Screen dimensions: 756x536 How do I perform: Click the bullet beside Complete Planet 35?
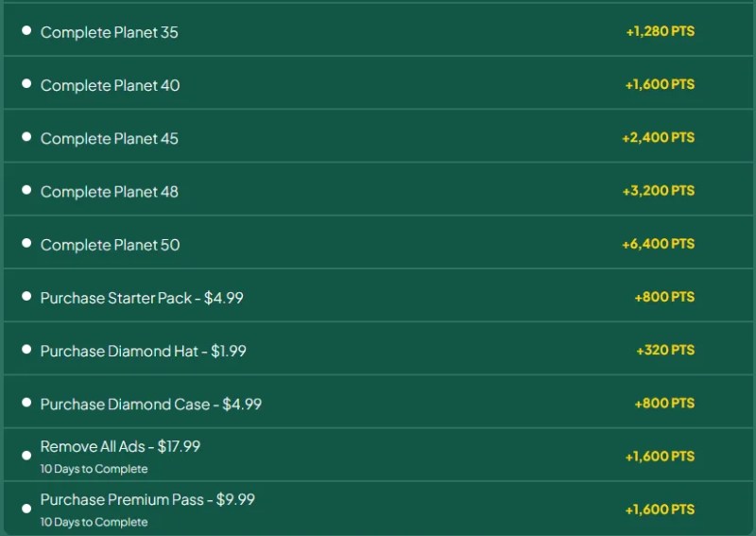[x=26, y=31]
